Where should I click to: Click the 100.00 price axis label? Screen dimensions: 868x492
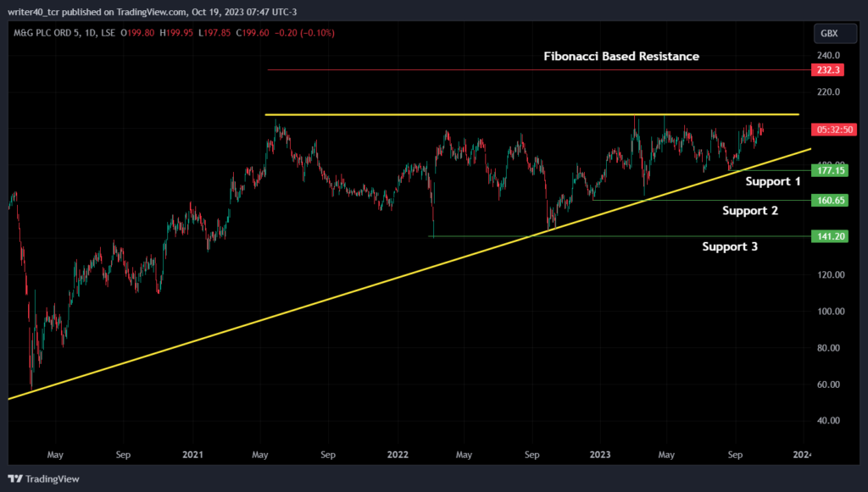point(831,312)
